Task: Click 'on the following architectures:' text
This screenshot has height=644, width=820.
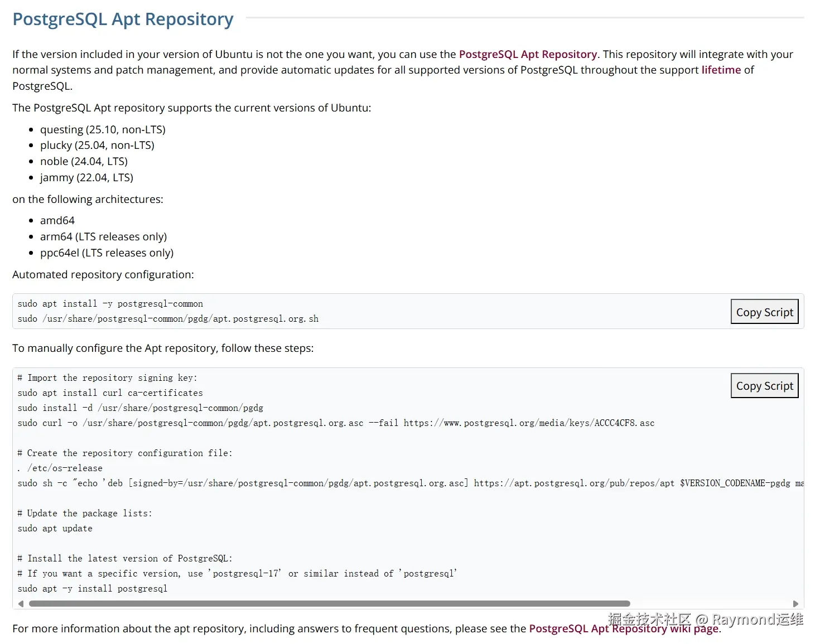Action: click(x=88, y=199)
